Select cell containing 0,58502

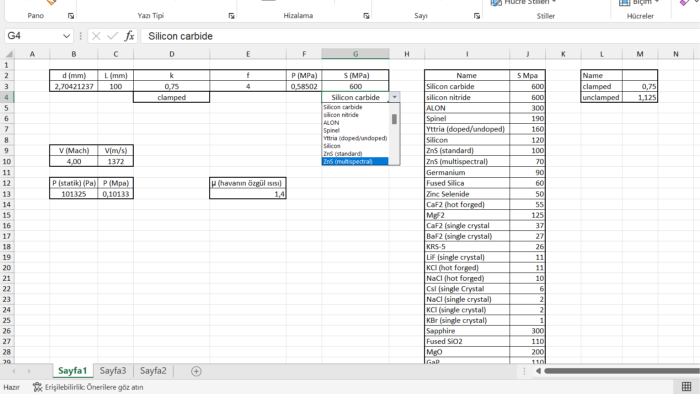tap(304, 87)
